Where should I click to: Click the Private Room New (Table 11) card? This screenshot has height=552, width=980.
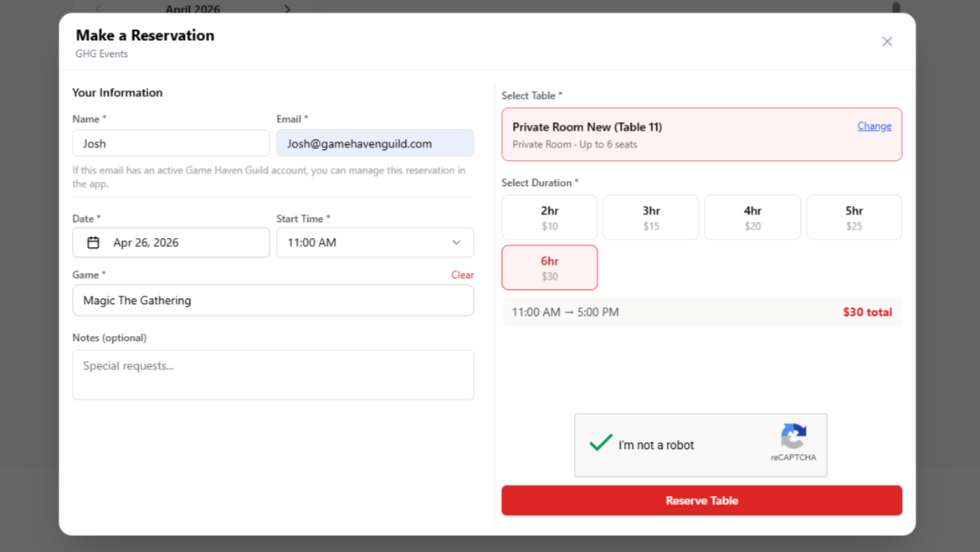(702, 135)
